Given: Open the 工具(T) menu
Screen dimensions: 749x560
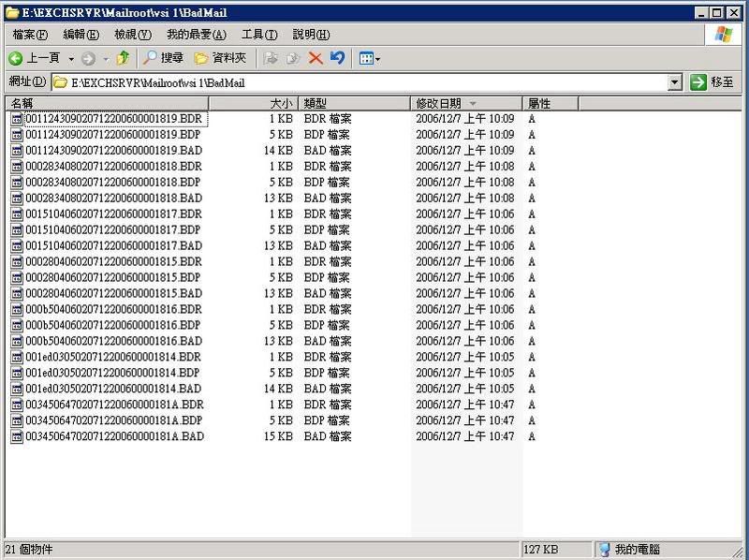Looking at the screenshot, I should (x=259, y=35).
